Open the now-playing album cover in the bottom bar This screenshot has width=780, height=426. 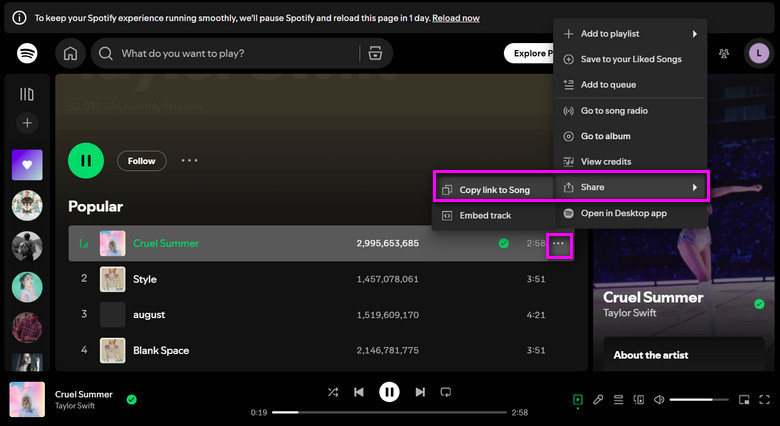(x=27, y=400)
